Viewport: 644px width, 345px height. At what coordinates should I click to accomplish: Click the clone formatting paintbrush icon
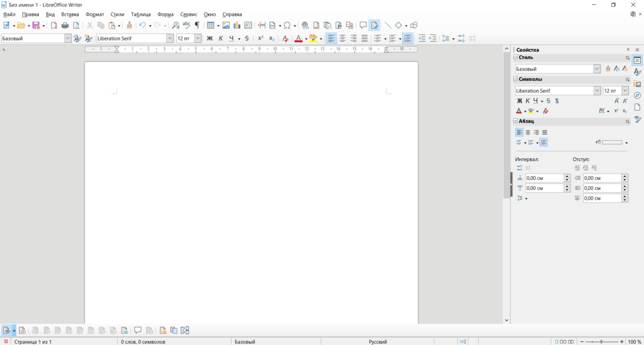pyautogui.click(x=129, y=25)
